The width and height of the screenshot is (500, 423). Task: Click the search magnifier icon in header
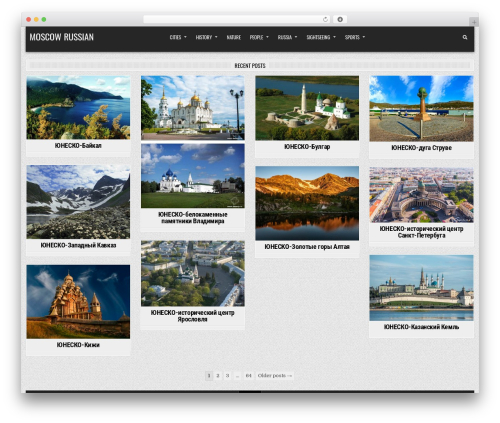(465, 37)
